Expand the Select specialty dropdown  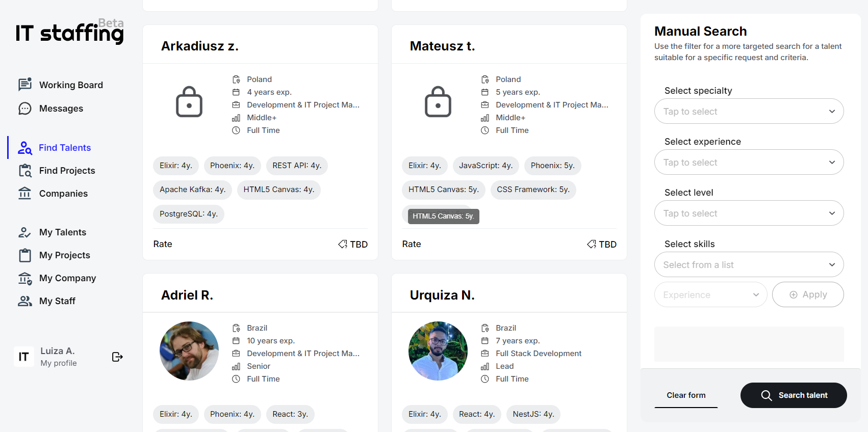(749, 111)
